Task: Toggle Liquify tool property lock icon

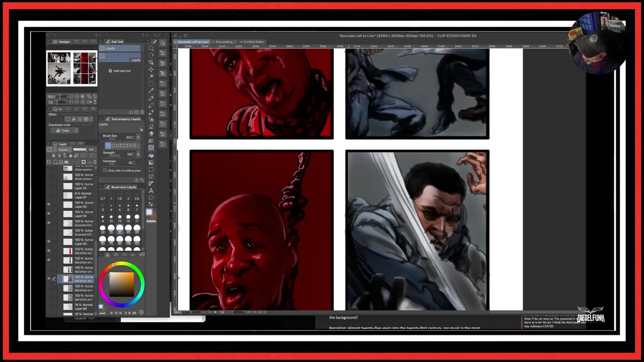Action: (141, 129)
